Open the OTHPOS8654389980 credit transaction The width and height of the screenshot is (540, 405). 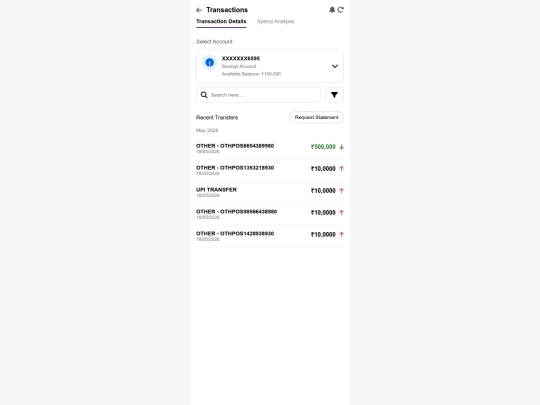[x=270, y=148]
